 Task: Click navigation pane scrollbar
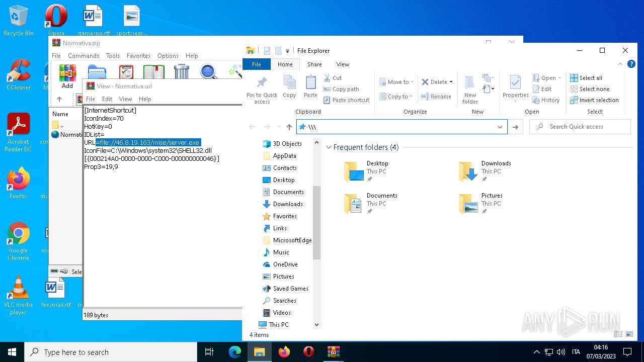tap(316, 223)
